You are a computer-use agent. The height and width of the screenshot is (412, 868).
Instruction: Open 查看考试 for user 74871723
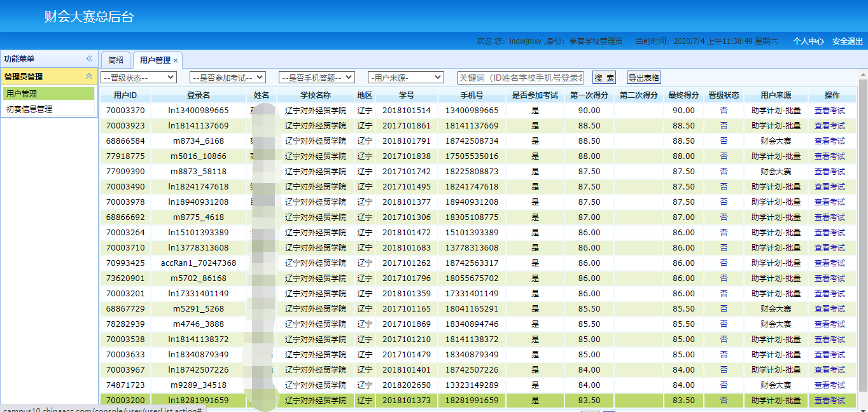point(830,385)
